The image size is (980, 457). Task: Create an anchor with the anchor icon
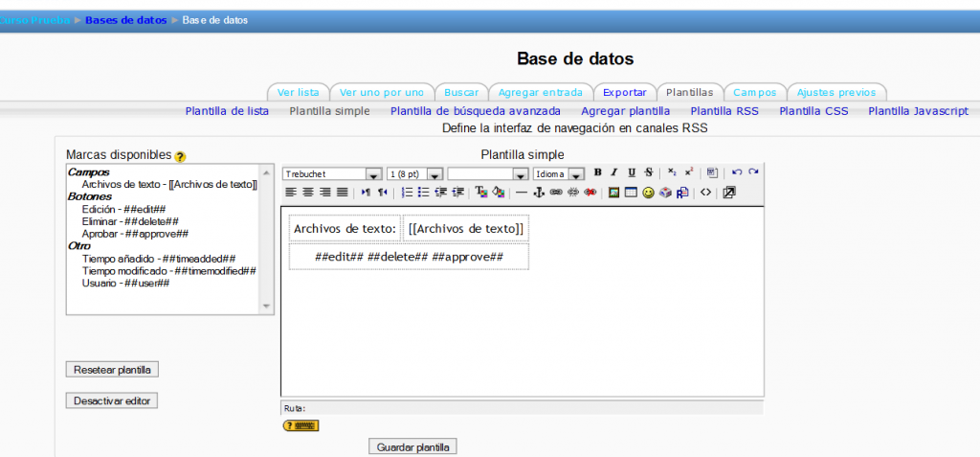tap(539, 193)
